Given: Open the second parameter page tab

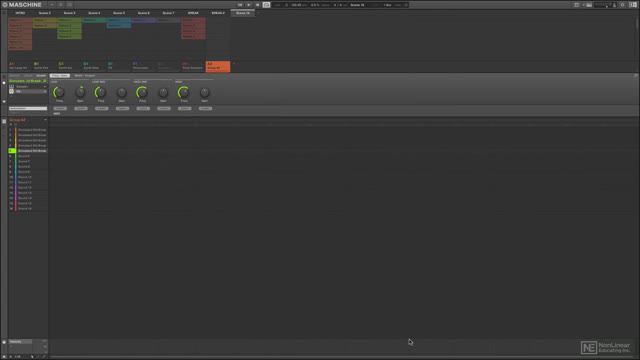Looking at the screenshot, I should pos(84,76).
